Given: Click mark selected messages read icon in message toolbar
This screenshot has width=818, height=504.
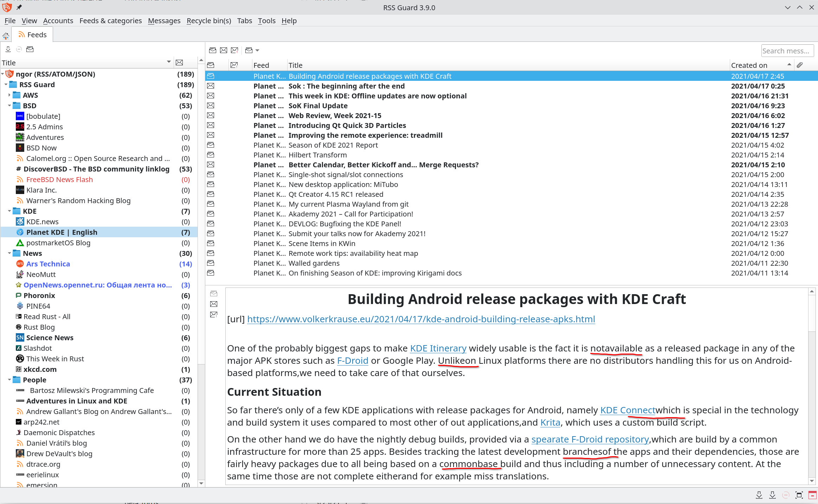Looking at the screenshot, I should [x=213, y=50].
